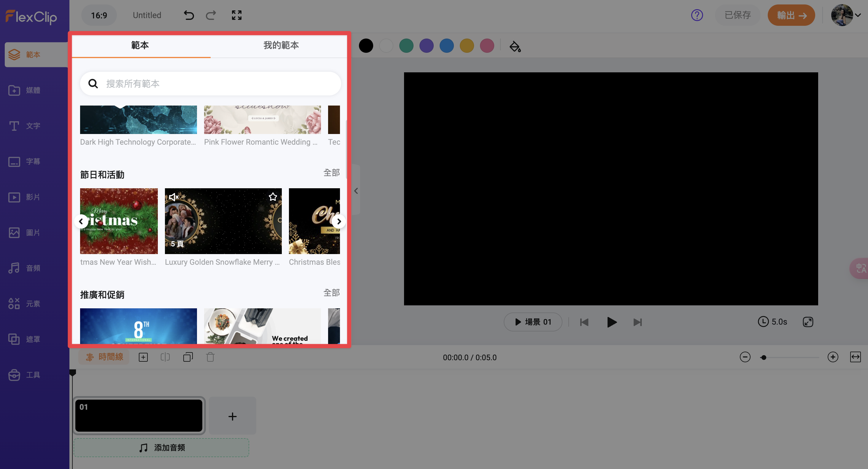Image resolution: width=868 pixels, height=469 pixels.
Task: Open Pink Flower Romantic Wedding template
Action: (263, 120)
